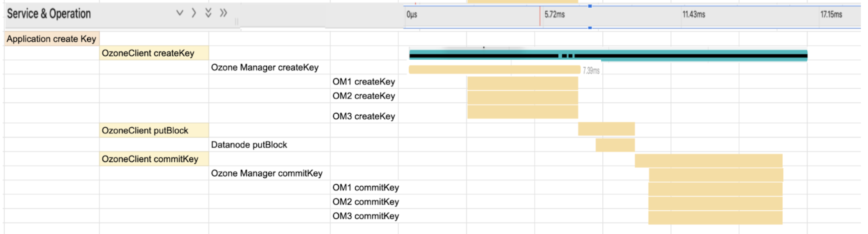Click the 11.43ms tick on time ruler

(693, 14)
